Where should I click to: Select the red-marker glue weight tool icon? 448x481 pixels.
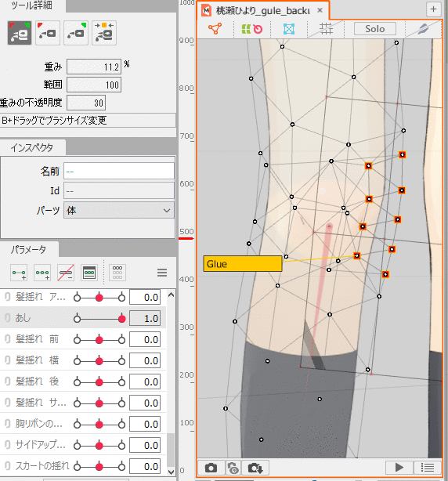tap(48, 33)
